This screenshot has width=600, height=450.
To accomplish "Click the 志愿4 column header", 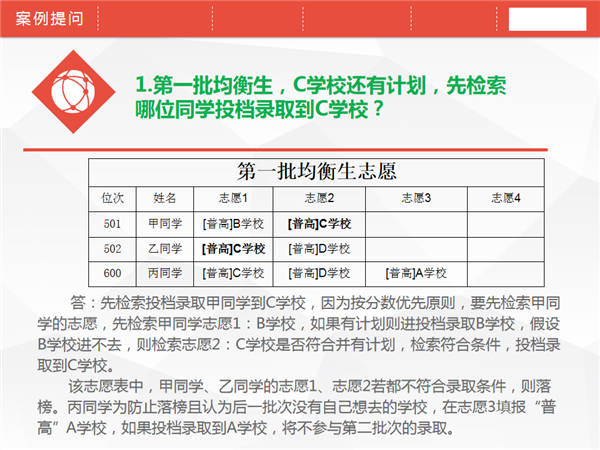I will (x=505, y=198).
